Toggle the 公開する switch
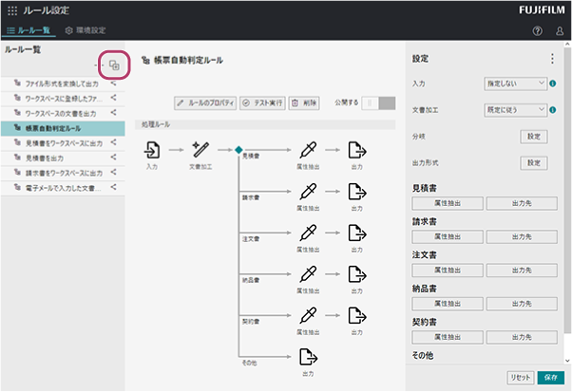The width and height of the screenshot is (572, 392). click(378, 103)
